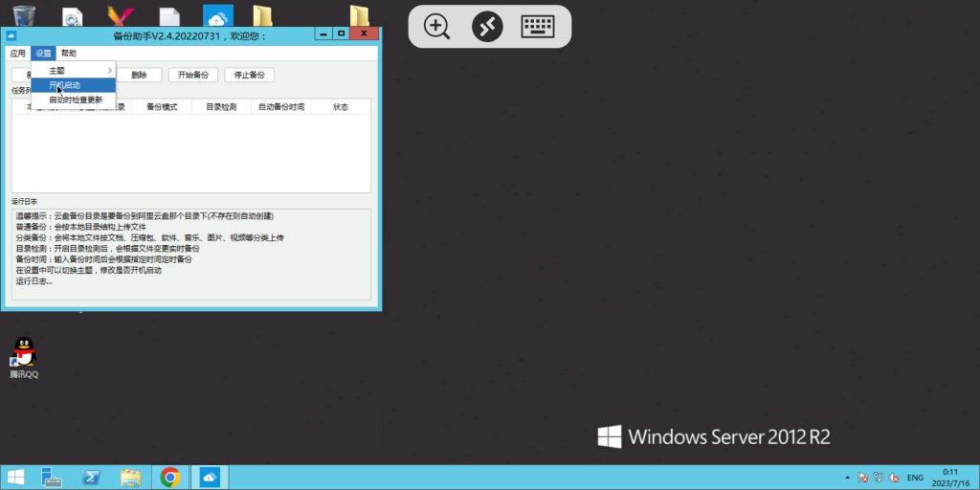This screenshot has width=980, height=490.
Task: Open the Remote Desktop connection menu icon
Action: [x=487, y=26]
